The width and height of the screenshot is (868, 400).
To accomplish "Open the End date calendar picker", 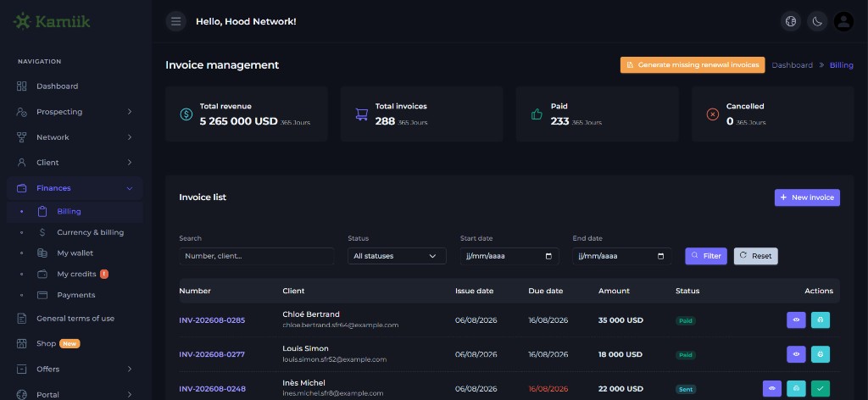I will 660,256.
